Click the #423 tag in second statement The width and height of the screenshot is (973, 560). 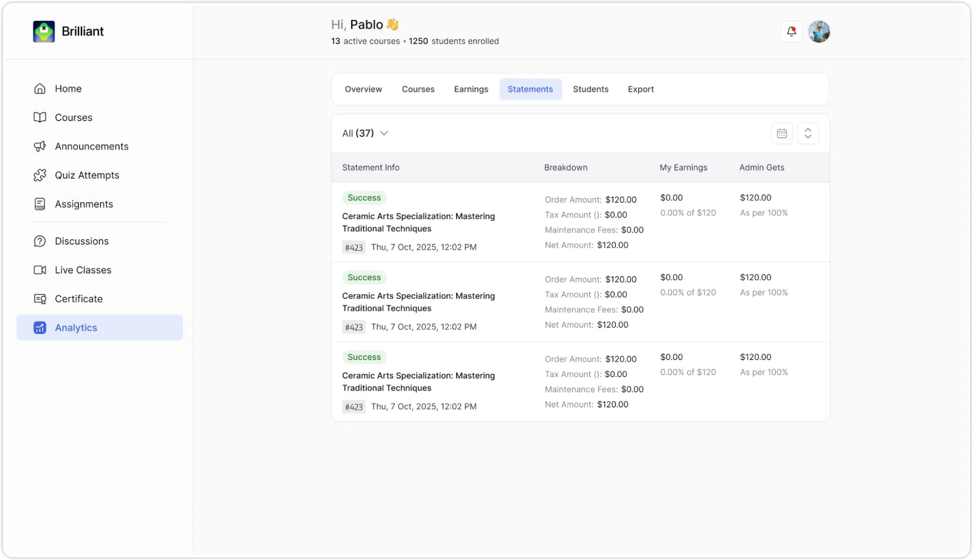[x=354, y=327]
